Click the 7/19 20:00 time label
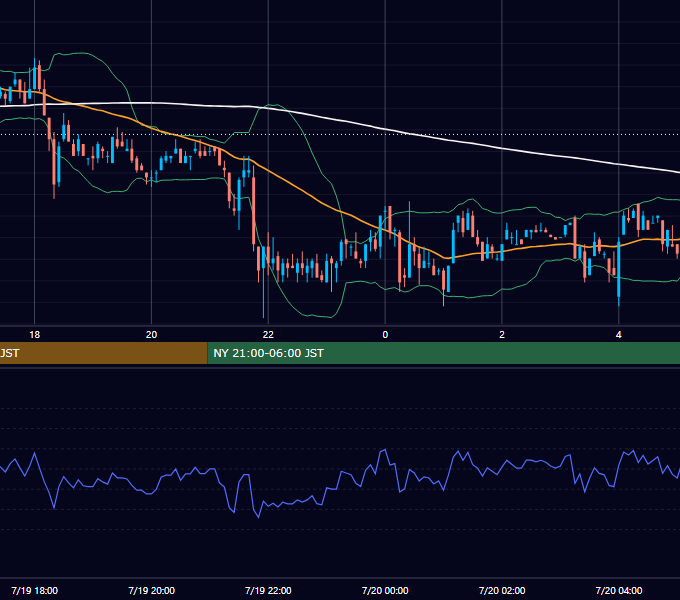The image size is (680, 600). coord(151,590)
